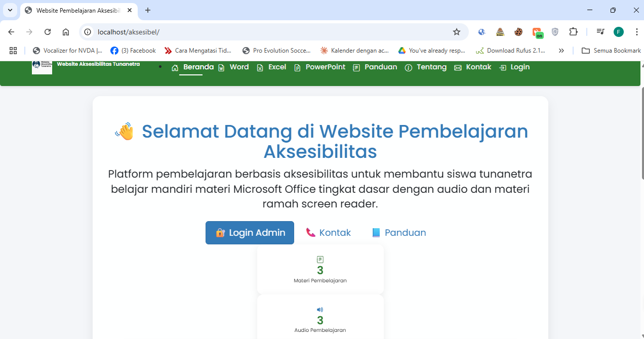Click the sign-in arrow icon beside Login
This screenshot has height=339, width=644.
point(503,68)
